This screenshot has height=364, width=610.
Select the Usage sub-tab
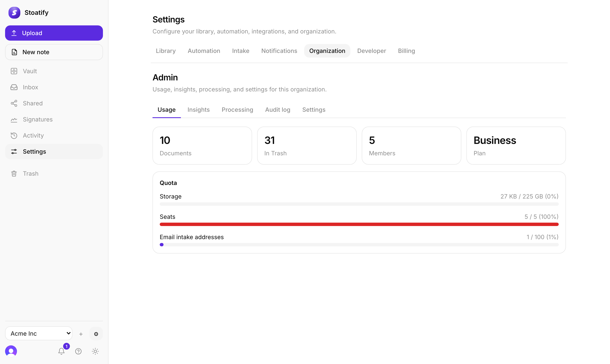click(x=166, y=110)
